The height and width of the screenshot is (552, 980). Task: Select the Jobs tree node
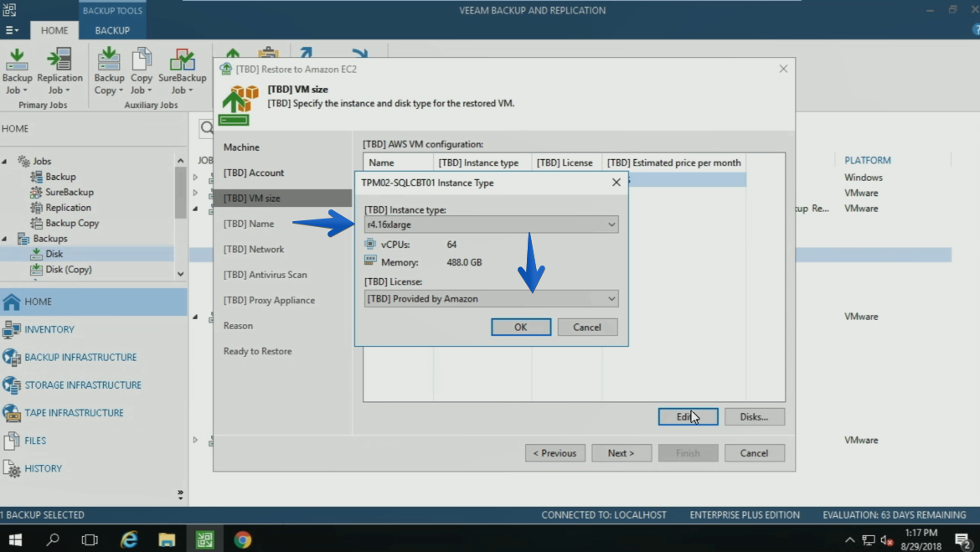pos(42,162)
